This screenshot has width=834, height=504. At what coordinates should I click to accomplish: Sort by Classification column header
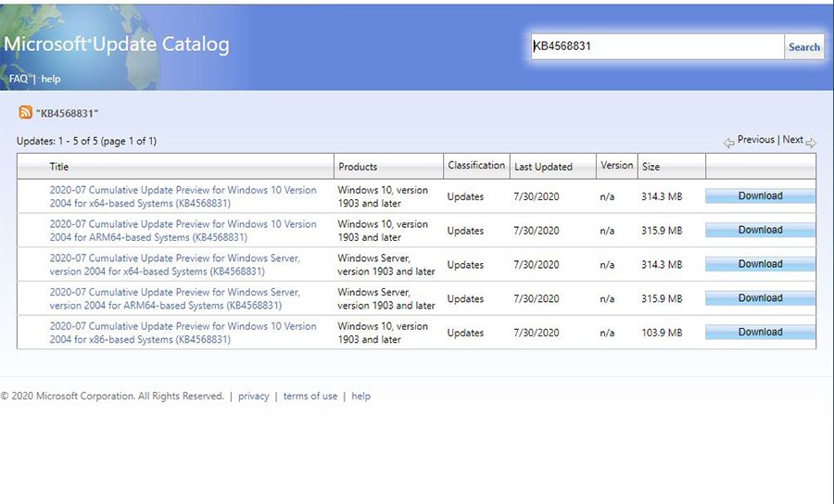point(476,166)
